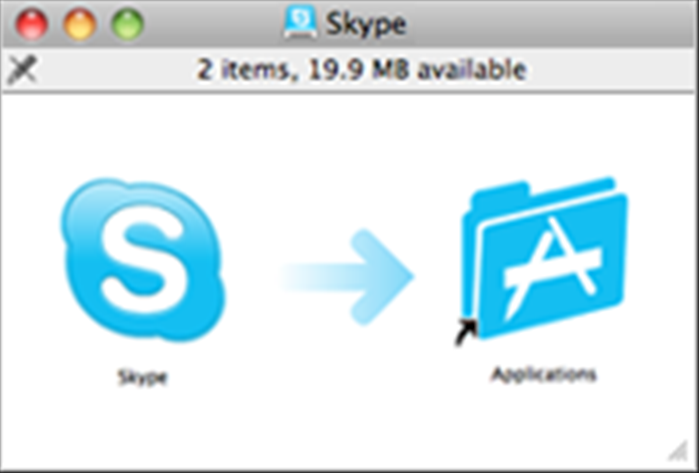
Task: Close the Skype window with red button
Action: tap(32, 24)
